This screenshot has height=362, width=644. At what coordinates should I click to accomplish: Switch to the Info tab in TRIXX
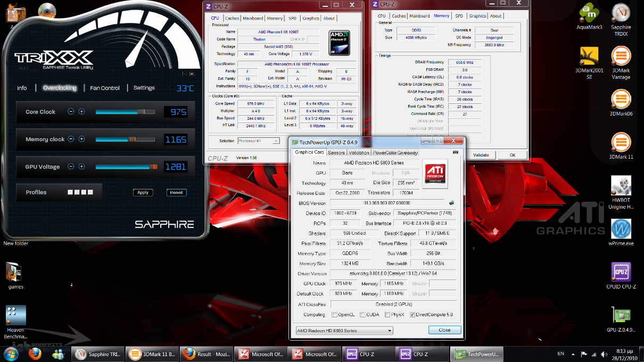point(22,88)
